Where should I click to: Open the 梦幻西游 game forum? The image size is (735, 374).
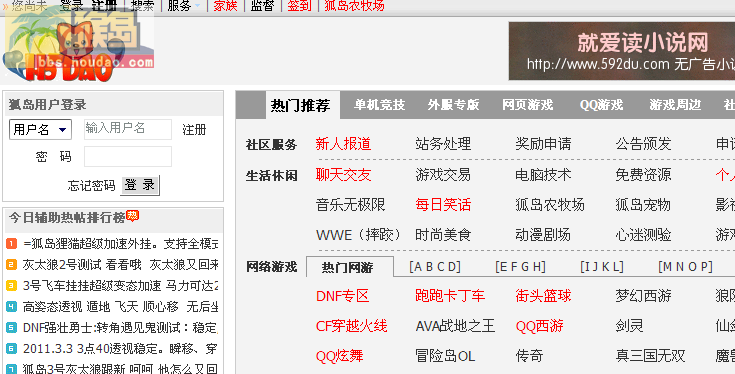(x=644, y=296)
